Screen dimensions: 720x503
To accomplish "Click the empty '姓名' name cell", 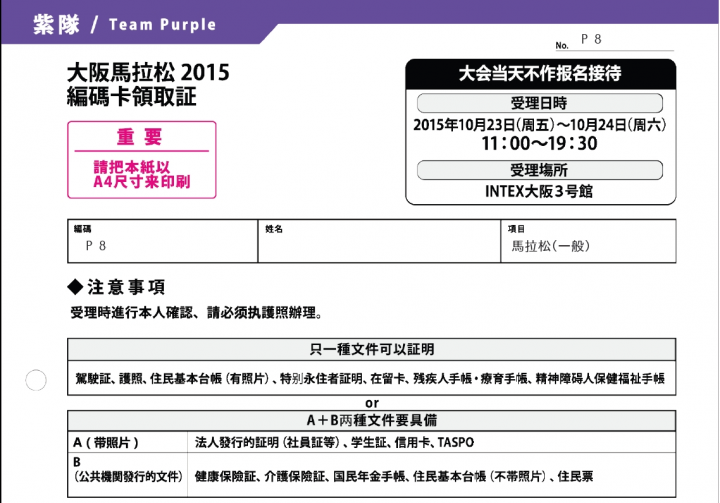I will 379,241.
